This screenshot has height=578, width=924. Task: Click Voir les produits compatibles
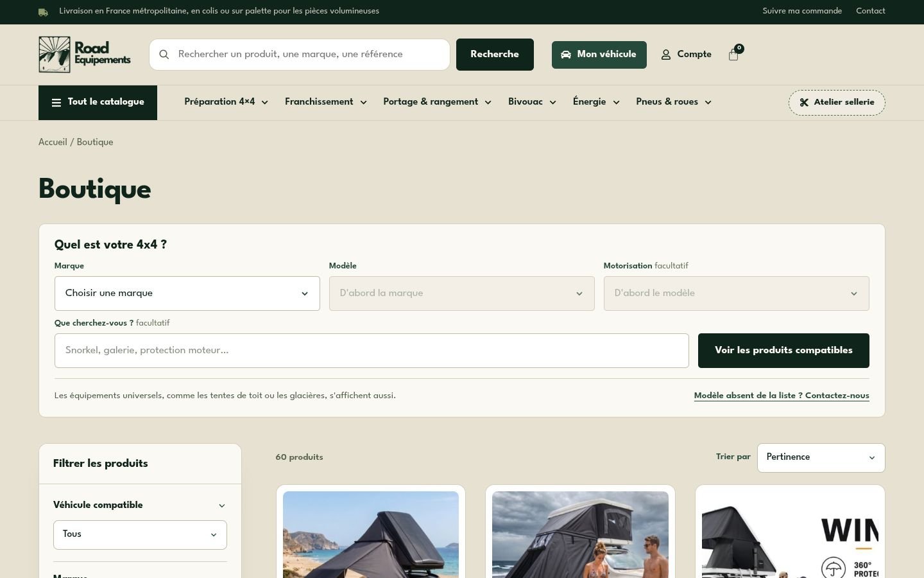(783, 351)
